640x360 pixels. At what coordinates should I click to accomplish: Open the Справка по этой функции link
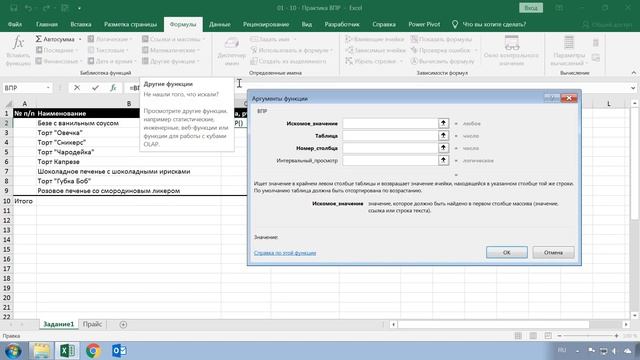pyautogui.click(x=285, y=253)
